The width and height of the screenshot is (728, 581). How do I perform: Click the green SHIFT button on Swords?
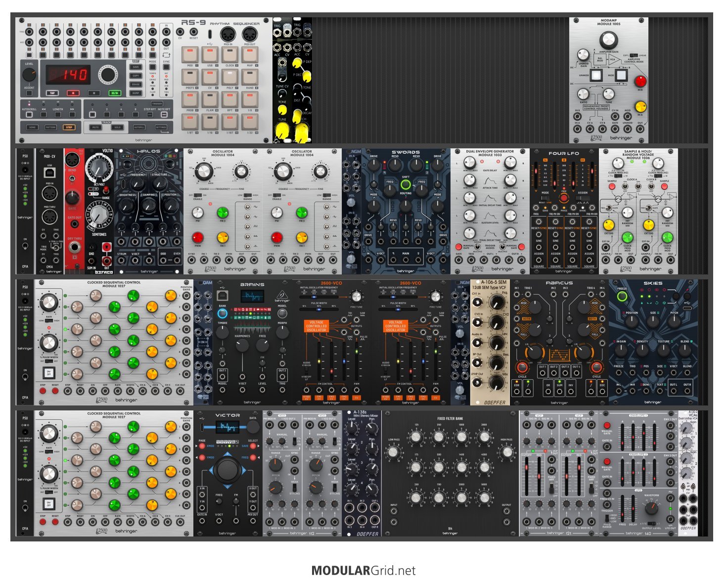pyautogui.click(x=406, y=184)
